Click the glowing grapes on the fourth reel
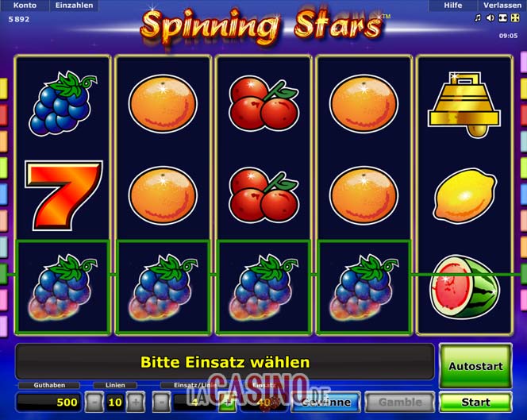Screen dimensions: 527x420 coord(365,287)
